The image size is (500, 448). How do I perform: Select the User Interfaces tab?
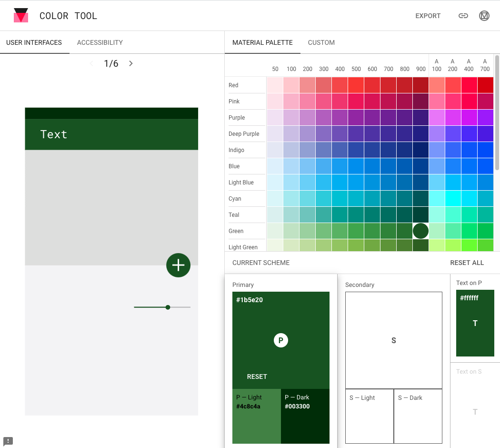tap(34, 42)
